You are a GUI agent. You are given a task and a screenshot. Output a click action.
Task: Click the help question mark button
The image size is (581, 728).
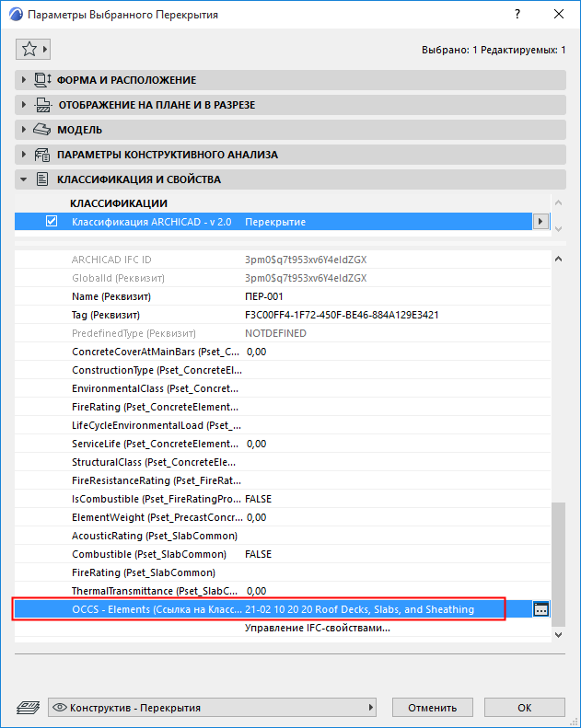pos(517,14)
